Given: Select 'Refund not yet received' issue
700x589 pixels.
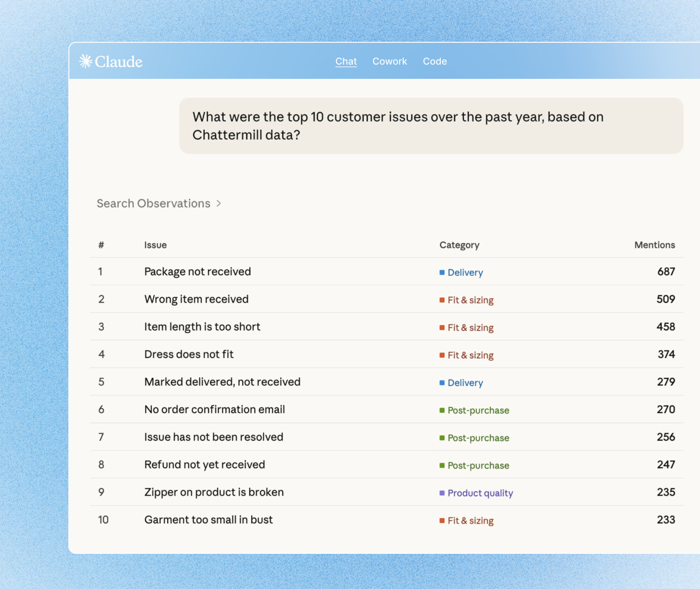Looking at the screenshot, I should click(x=205, y=465).
